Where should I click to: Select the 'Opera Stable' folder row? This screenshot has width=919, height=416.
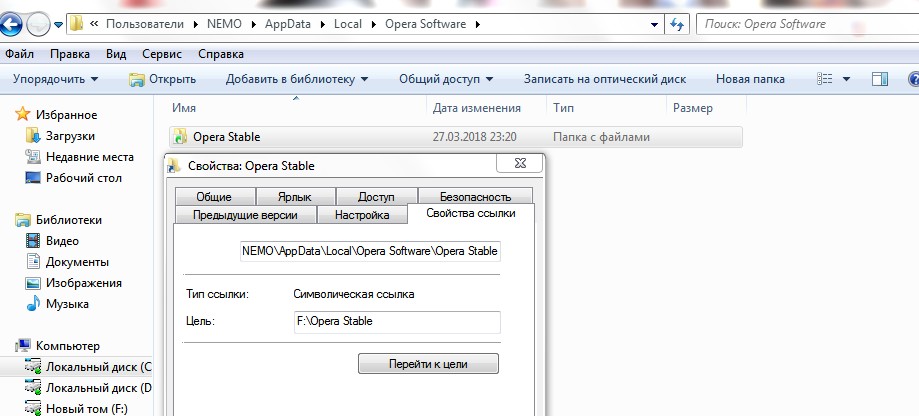click(455, 137)
